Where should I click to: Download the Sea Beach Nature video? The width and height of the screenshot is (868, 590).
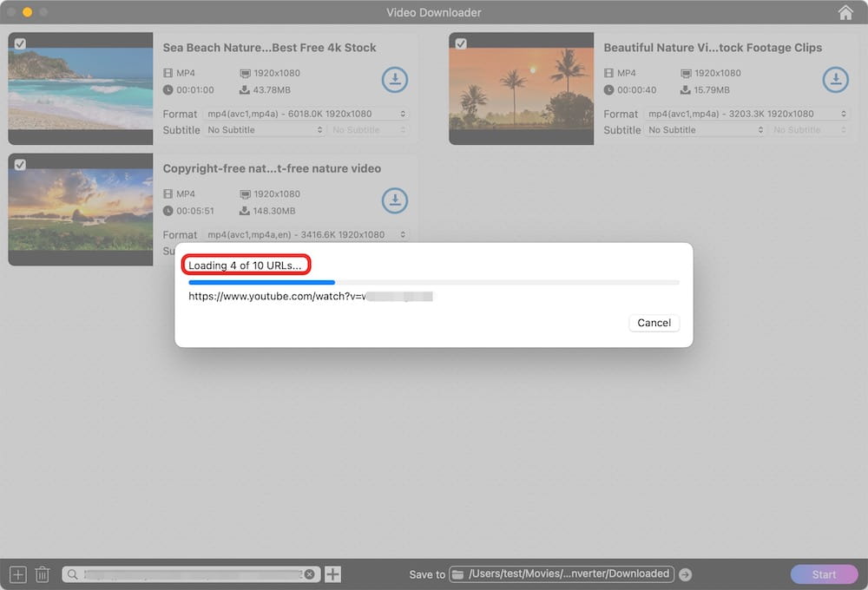(395, 79)
